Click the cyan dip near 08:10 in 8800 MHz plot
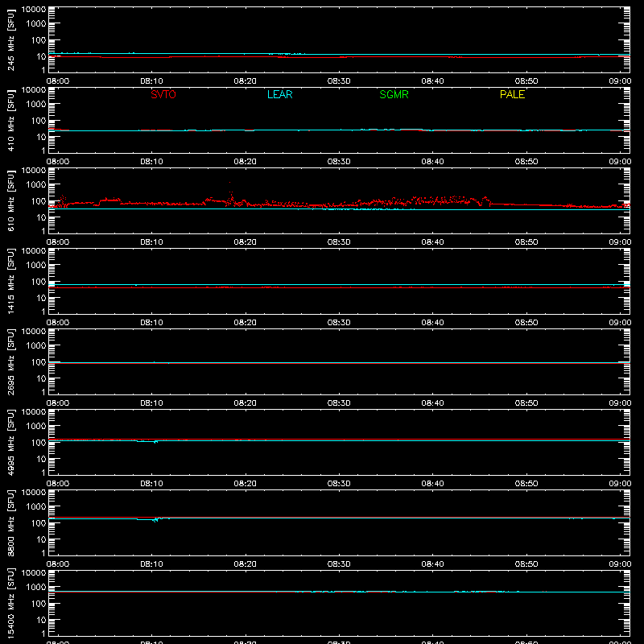The width and height of the screenshot is (644, 644). click(x=155, y=520)
